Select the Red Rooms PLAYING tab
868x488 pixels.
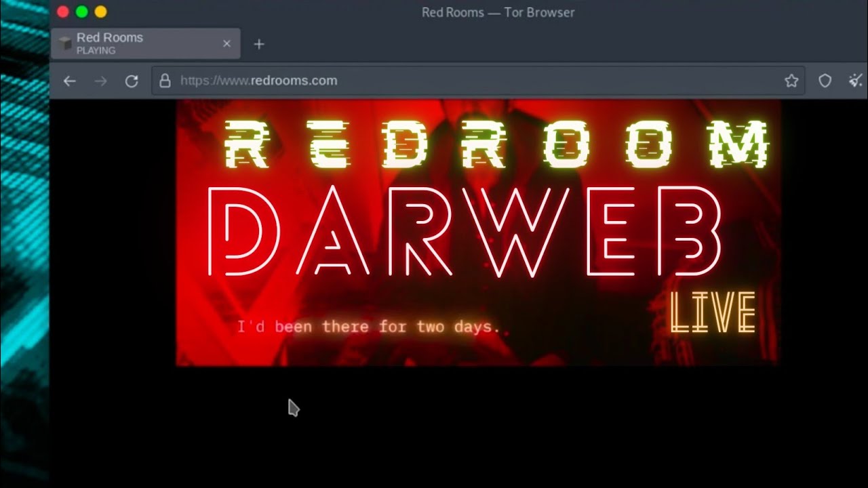(145, 43)
